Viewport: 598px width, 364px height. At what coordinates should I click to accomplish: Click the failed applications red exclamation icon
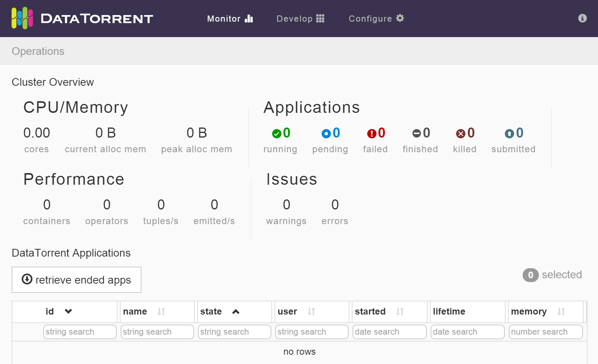coord(371,134)
